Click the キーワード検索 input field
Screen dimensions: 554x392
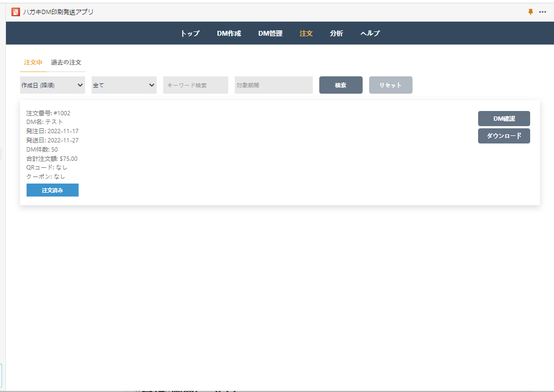tap(196, 85)
